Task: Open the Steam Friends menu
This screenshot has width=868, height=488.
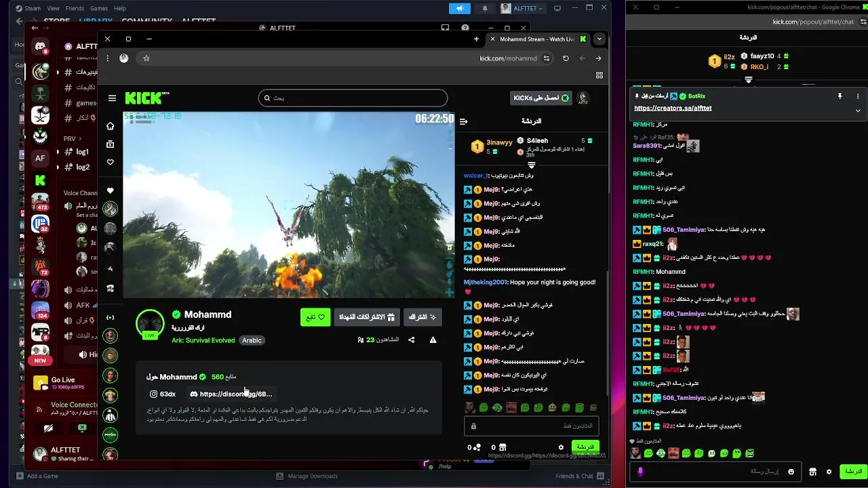Action: click(75, 8)
